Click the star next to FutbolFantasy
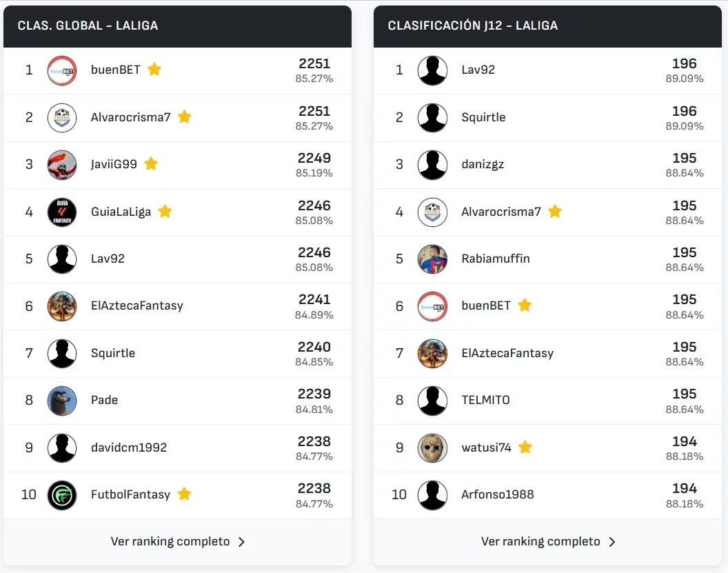Viewport: 728px width, 573px height. point(184,494)
